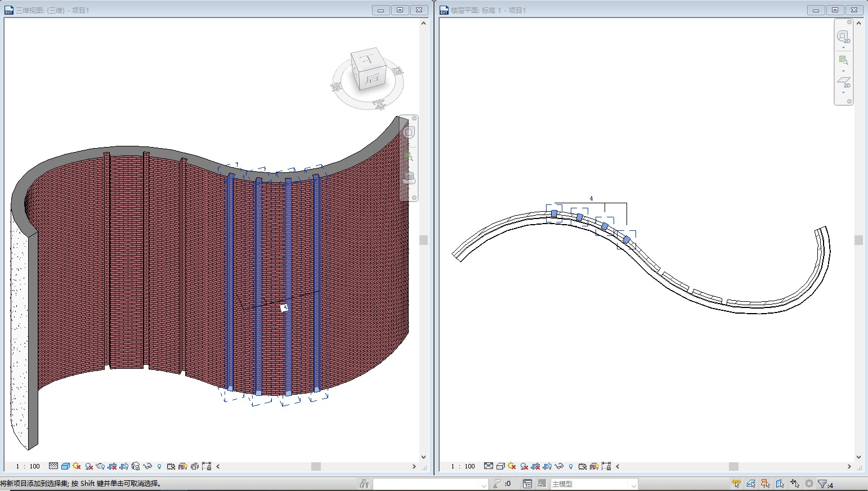Open Detail Level options in 3D view
Image resolution: width=868 pixels, height=491 pixels.
pyautogui.click(x=53, y=466)
